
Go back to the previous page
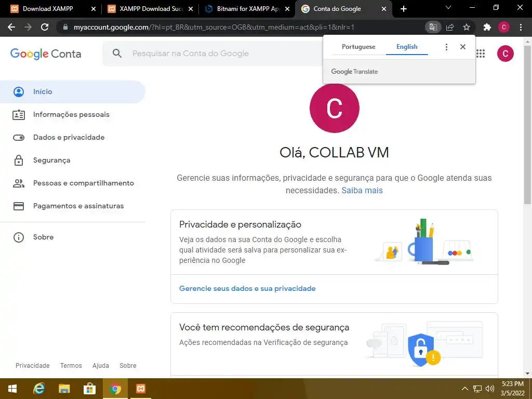(x=11, y=27)
